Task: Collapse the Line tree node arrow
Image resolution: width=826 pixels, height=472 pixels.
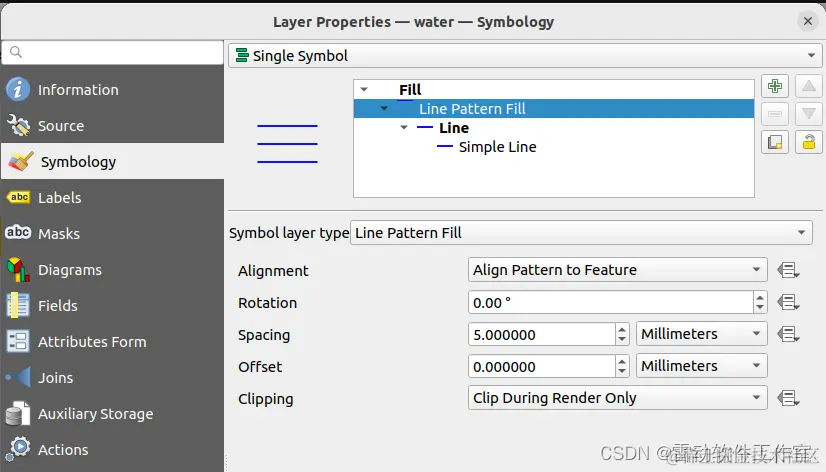Action: click(404, 127)
